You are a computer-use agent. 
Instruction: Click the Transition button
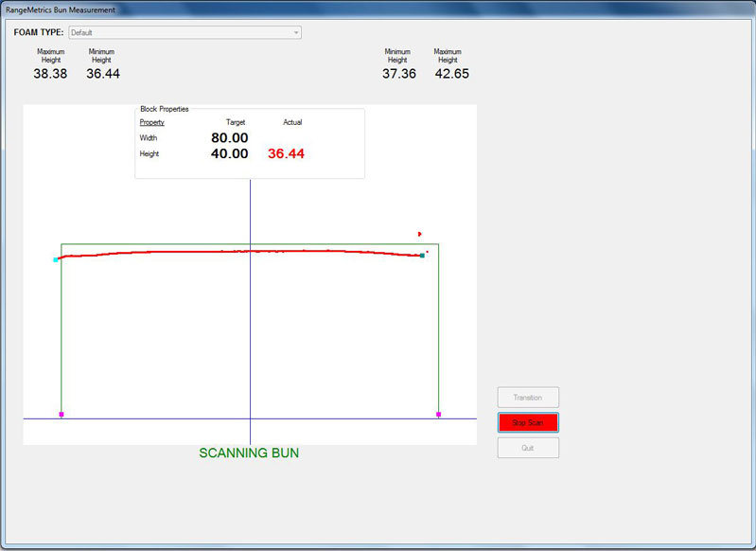pos(528,398)
